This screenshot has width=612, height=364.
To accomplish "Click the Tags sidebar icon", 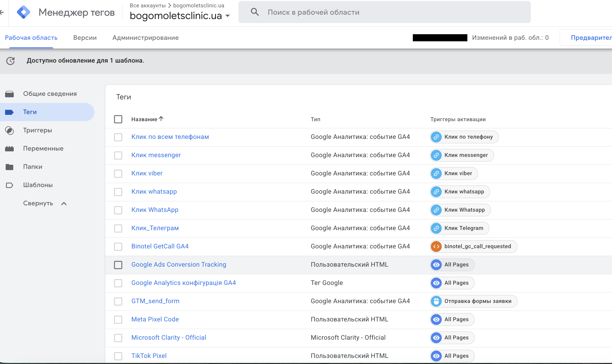I will (x=9, y=112).
